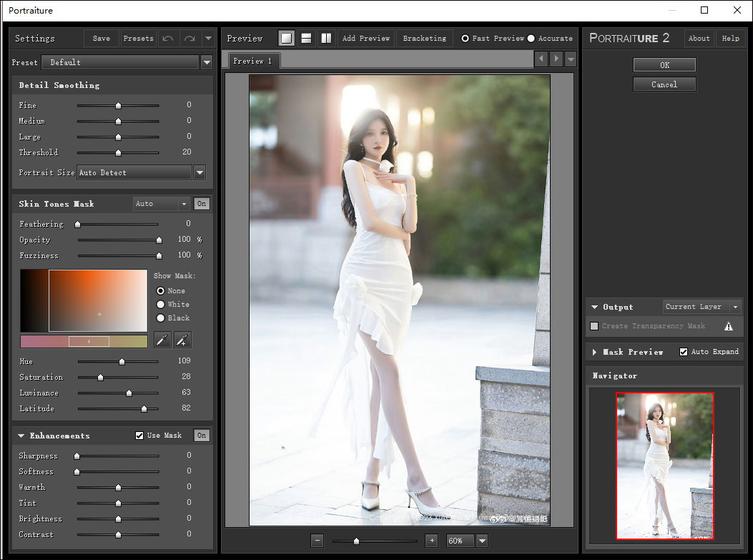
Task: Pick skin tone with the eyedropper tool
Action: click(x=162, y=340)
